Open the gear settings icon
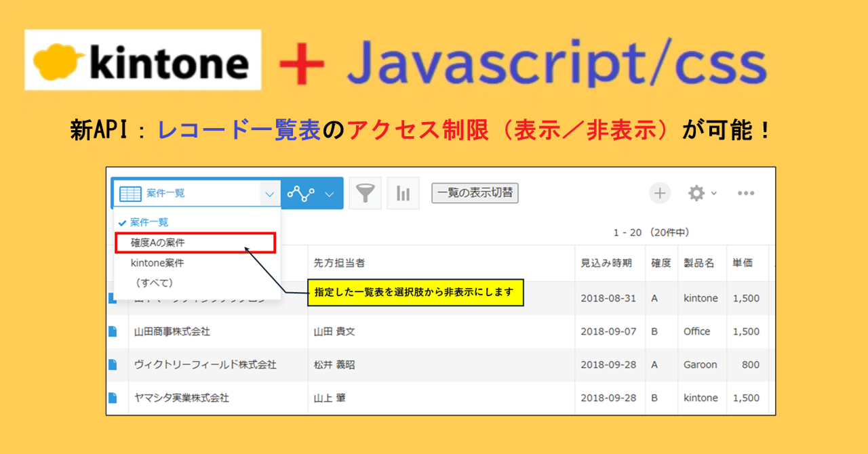Image resolution: width=868 pixels, height=454 pixels. [x=698, y=193]
